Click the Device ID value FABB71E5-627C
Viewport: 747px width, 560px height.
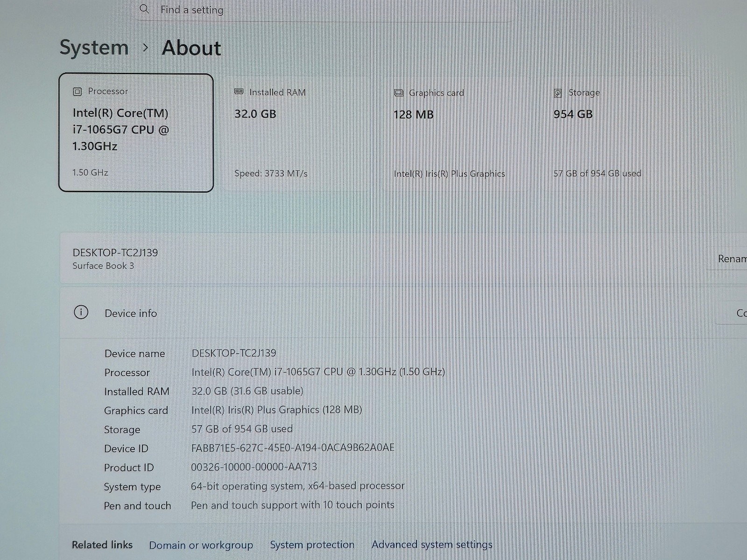click(293, 448)
